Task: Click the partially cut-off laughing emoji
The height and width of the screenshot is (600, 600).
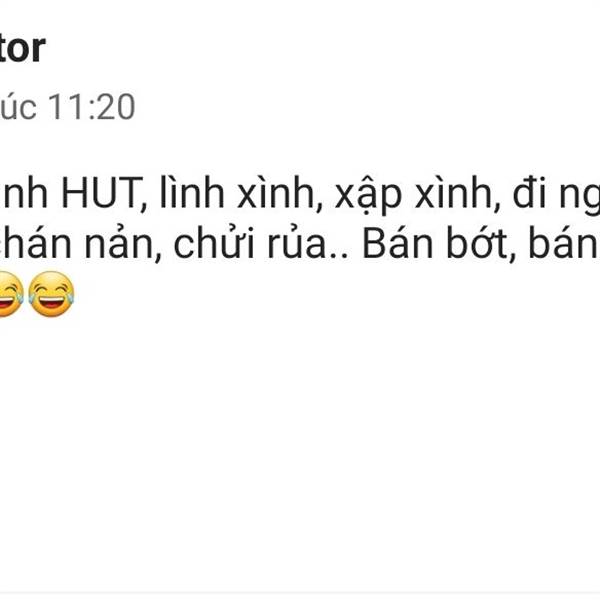Action: click(11, 294)
